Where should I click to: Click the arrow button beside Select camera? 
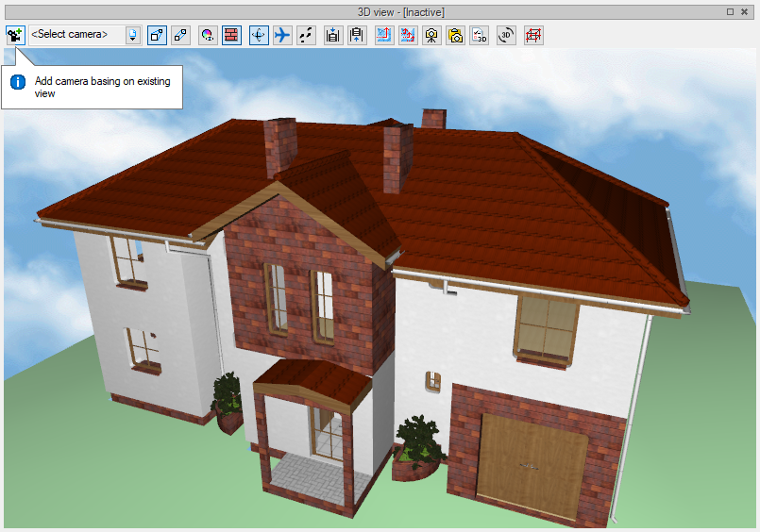[132, 35]
